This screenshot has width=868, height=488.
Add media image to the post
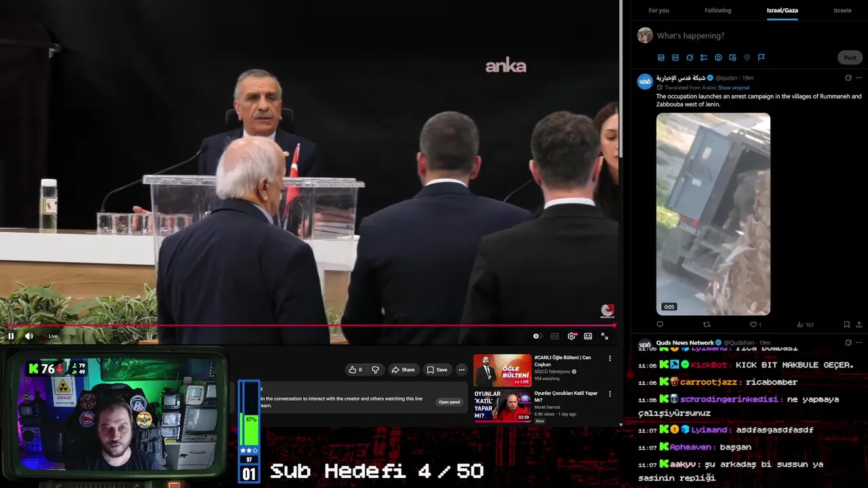point(661,58)
